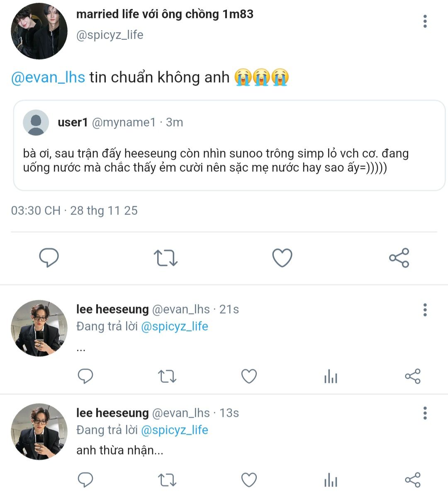Reply to the main spicyz_life tweet

[x=49, y=258]
